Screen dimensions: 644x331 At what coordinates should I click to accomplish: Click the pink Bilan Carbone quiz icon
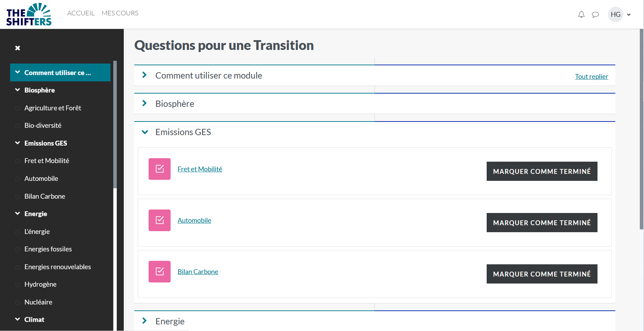tap(159, 272)
